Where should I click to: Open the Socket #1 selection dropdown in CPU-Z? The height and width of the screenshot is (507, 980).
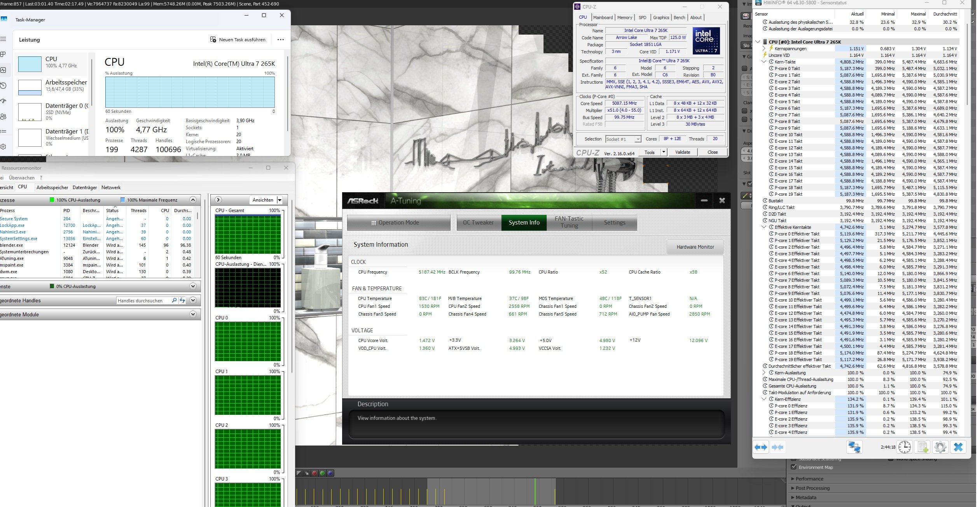pyautogui.click(x=638, y=139)
